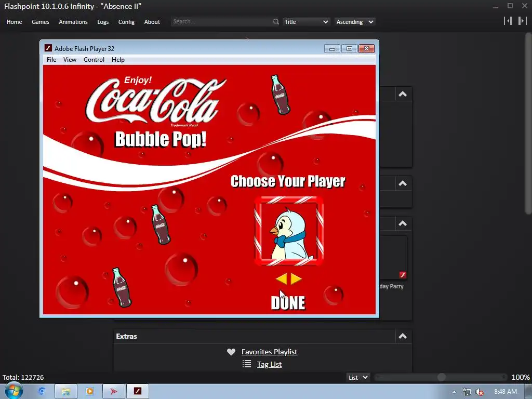The width and height of the screenshot is (532, 399).
Task: Open the media player taskbar icon
Action: (x=89, y=391)
